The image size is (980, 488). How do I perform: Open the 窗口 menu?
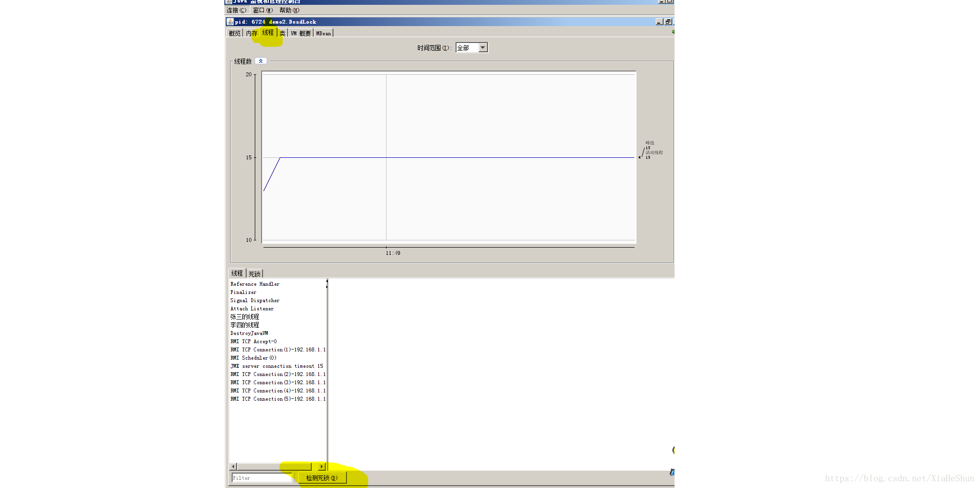click(262, 10)
